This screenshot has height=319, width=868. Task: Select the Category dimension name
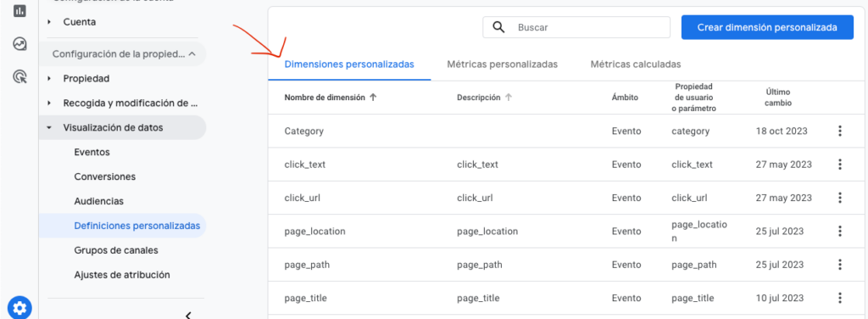[x=304, y=132]
